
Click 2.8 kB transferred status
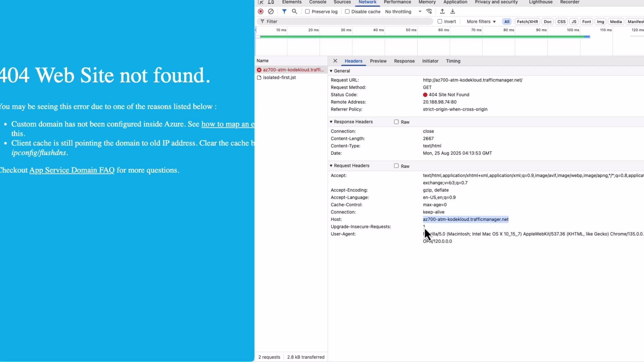(306, 357)
